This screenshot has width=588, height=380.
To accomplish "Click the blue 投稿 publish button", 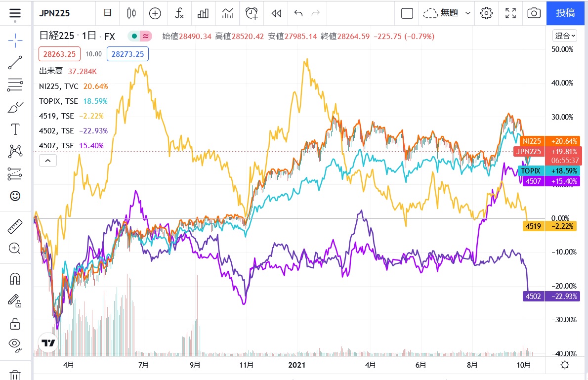I will 566,13.
